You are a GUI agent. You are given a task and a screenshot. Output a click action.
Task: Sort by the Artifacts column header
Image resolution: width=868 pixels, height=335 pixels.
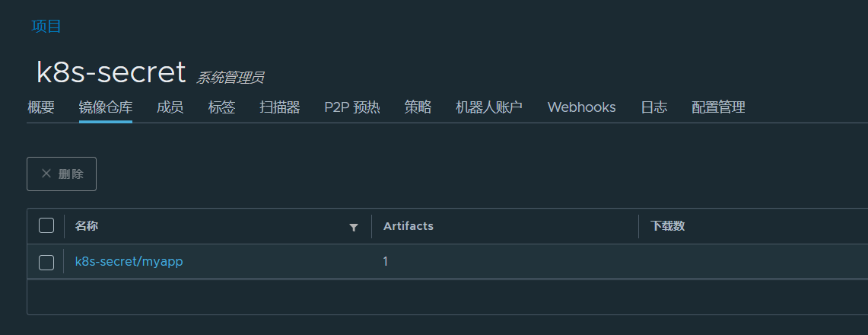point(408,226)
